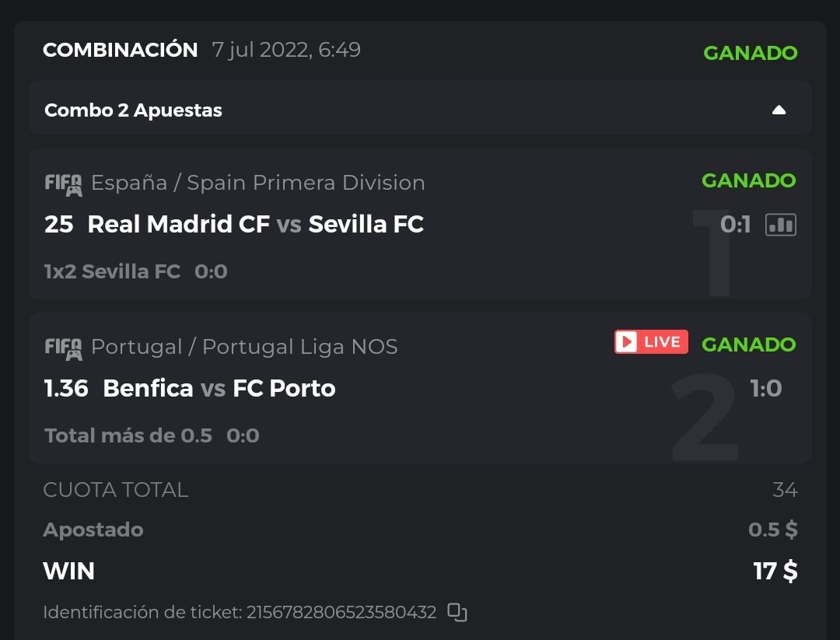Open Real Madrid CF vs Sevilla FC match
The width and height of the screenshot is (840, 640).
click(x=255, y=225)
